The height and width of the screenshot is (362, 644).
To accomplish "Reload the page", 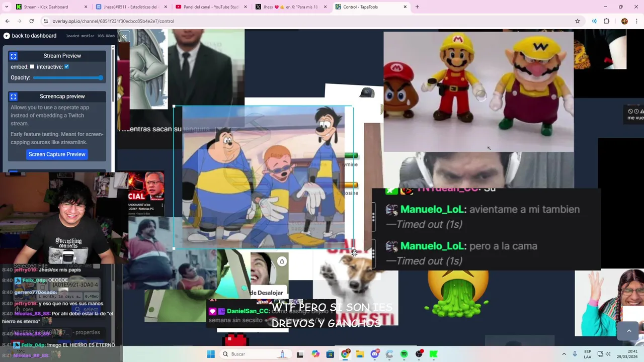I will (x=31, y=21).
